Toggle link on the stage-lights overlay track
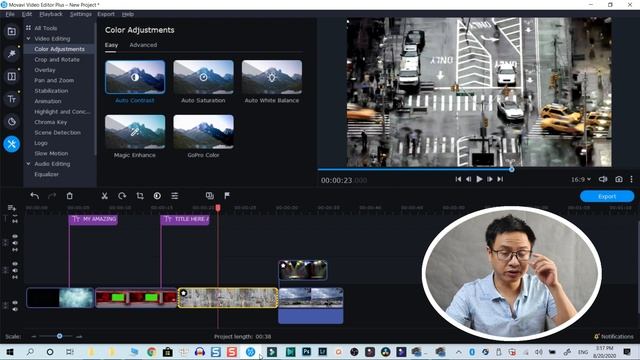 15,277
